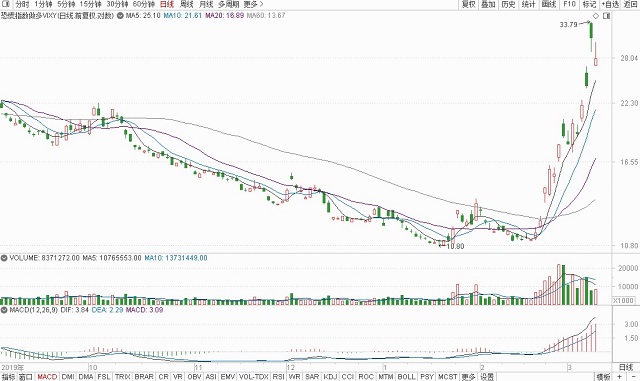Switch to 月线 monthly chart
Image resolution: width=640 pixels, height=381 pixels.
click(x=206, y=4)
